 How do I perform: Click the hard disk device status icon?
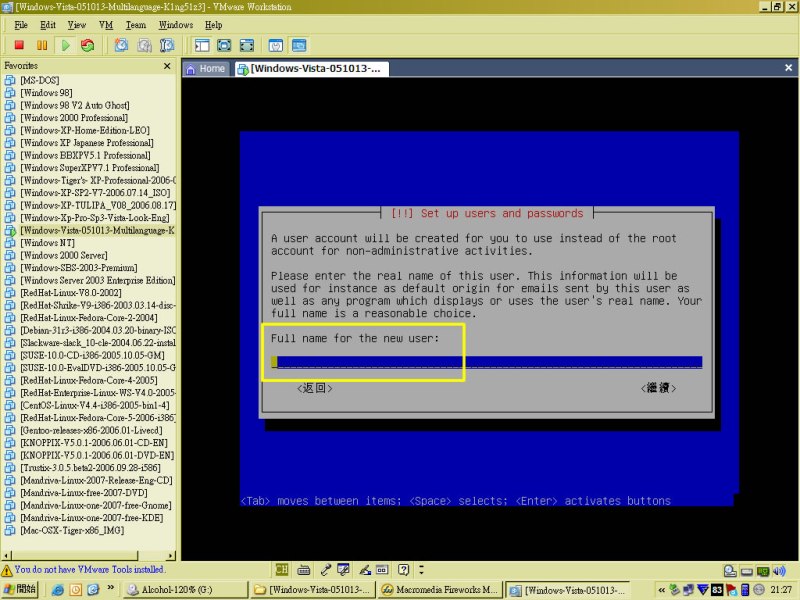pos(747,571)
